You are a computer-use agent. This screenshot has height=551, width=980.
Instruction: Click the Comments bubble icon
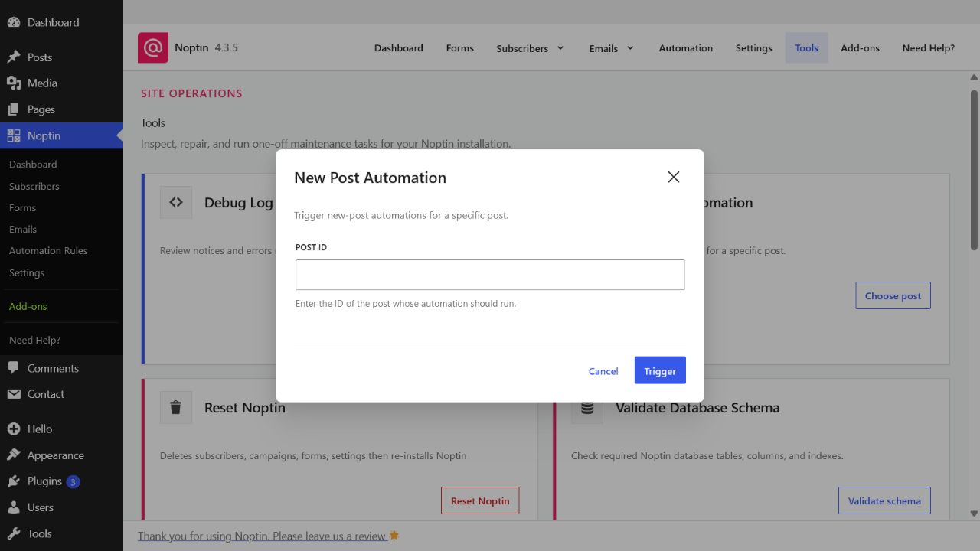(14, 368)
